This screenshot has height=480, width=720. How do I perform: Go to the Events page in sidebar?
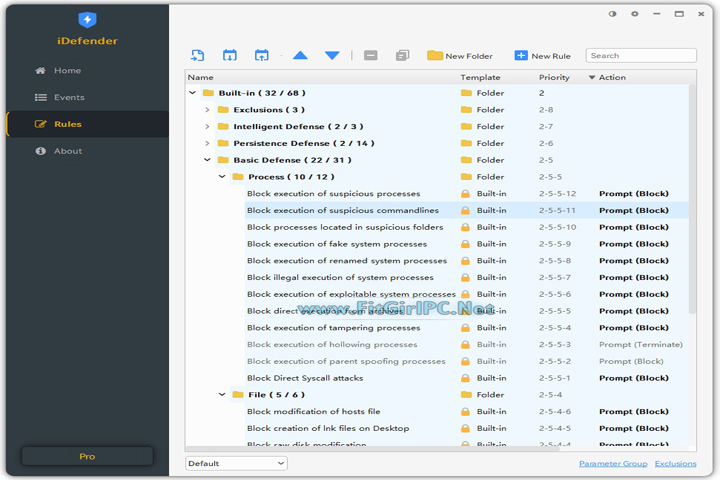point(68,97)
